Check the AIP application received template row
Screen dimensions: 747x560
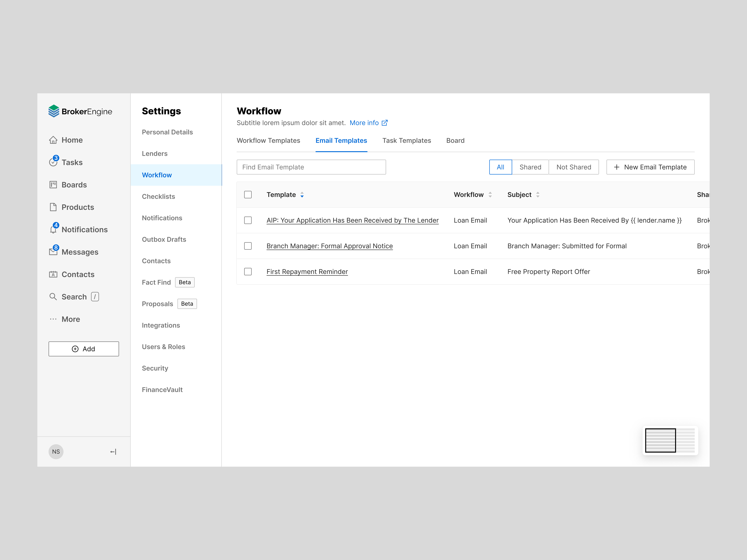point(248,220)
